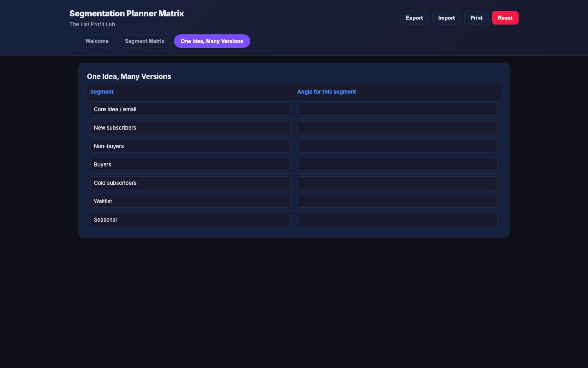Click the Buyers segment field

tap(190, 164)
